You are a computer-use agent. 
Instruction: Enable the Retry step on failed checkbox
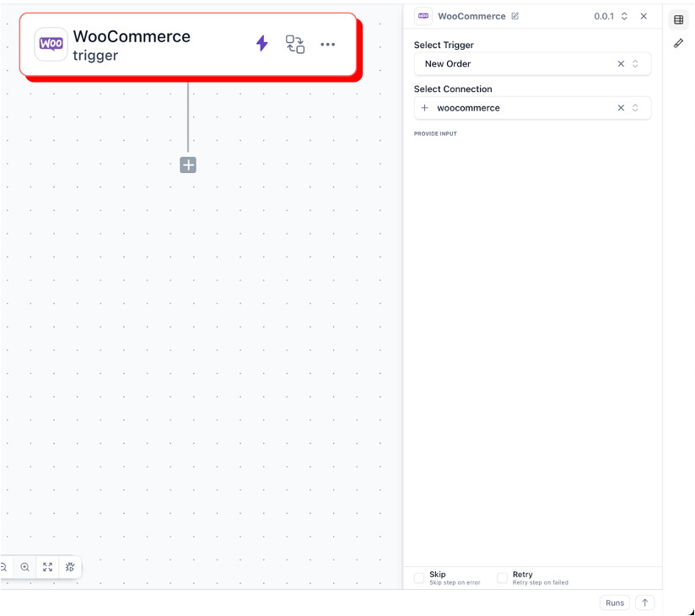pos(504,577)
